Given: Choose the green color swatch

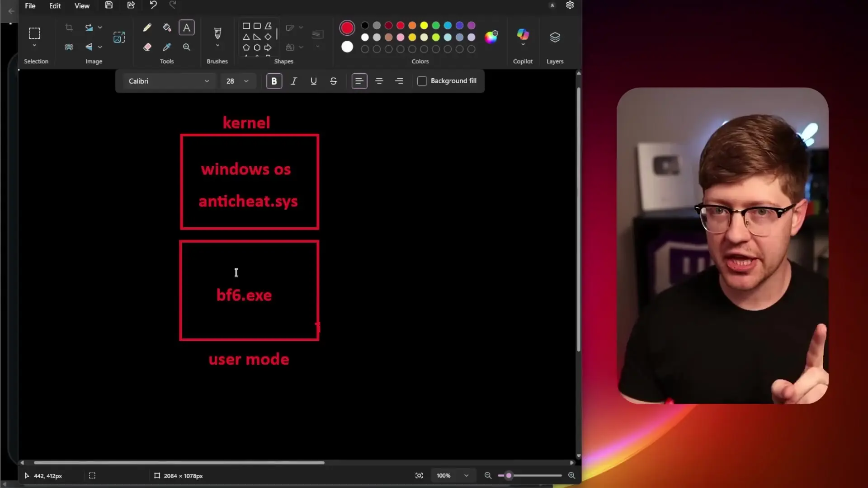Looking at the screenshot, I should (x=436, y=26).
